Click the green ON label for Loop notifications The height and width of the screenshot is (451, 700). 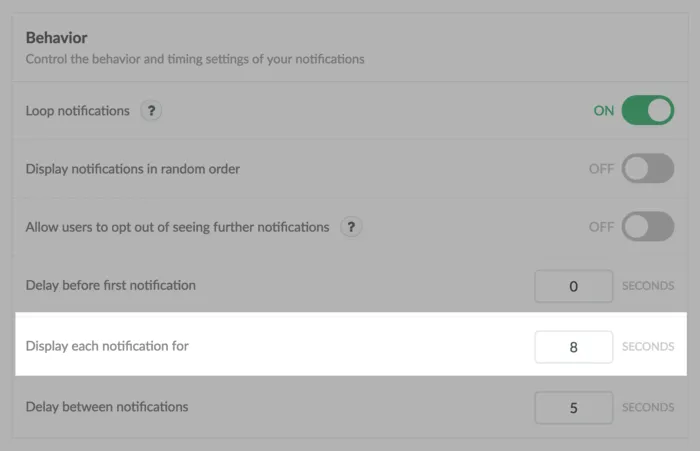[604, 110]
